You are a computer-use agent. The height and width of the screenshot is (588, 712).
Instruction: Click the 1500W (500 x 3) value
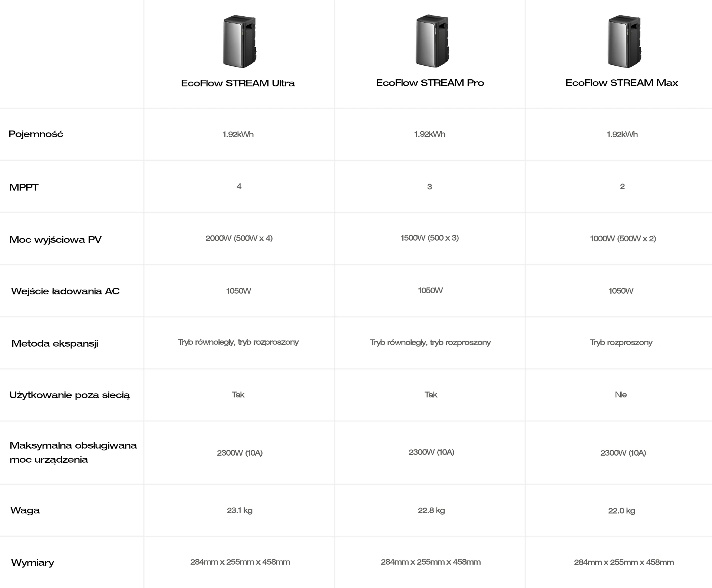coord(429,238)
